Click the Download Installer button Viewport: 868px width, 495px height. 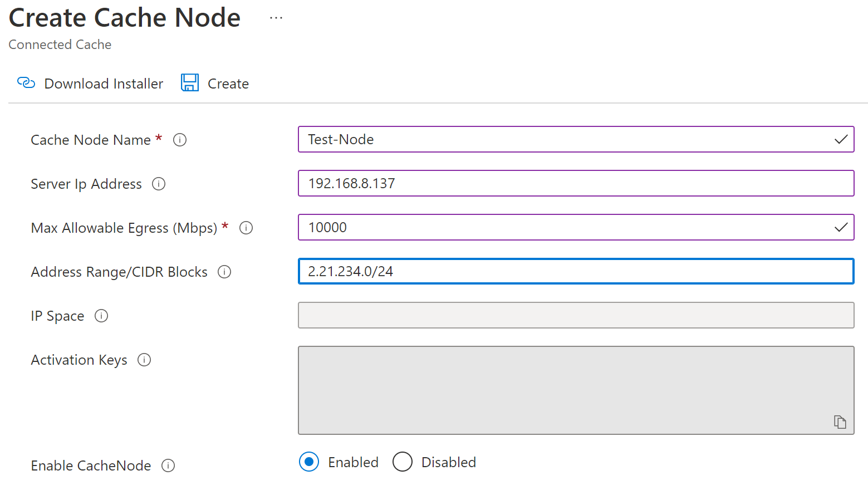(x=104, y=84)
